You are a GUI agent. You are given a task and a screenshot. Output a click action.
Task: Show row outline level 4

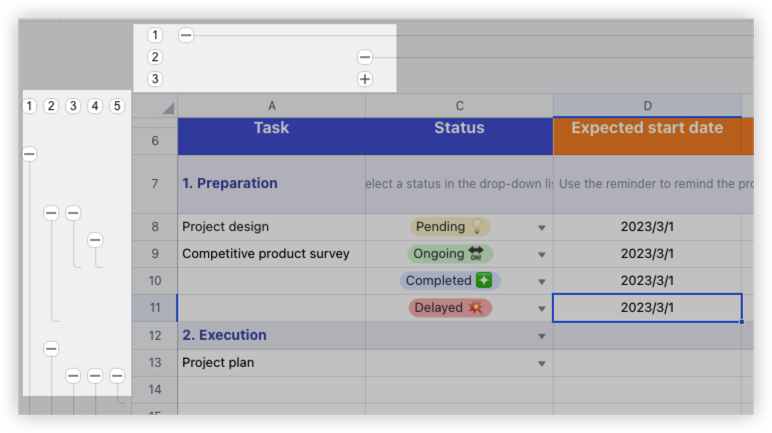pyautogui.click(x=95, y=106)
